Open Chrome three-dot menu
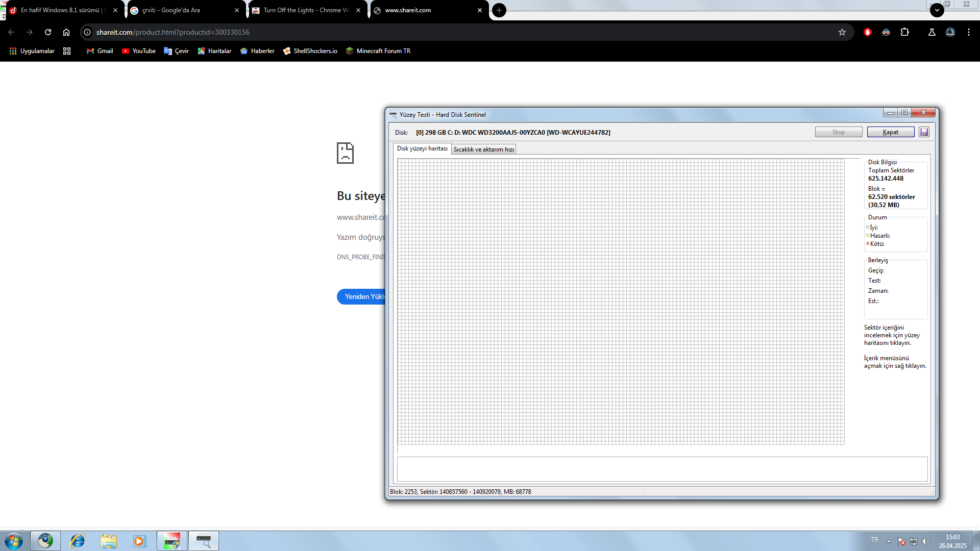The image size is (980, 551). coord(968,32)
